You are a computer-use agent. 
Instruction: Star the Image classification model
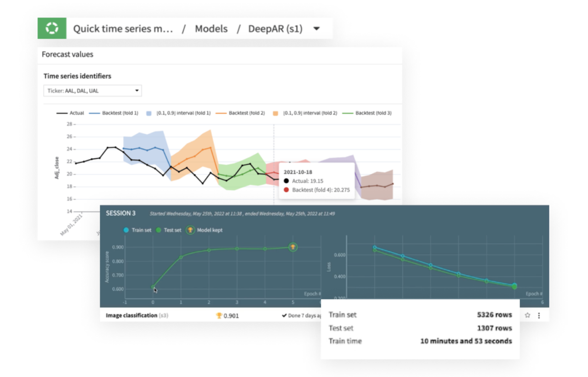pyautogui.click(x=528, y=315)
